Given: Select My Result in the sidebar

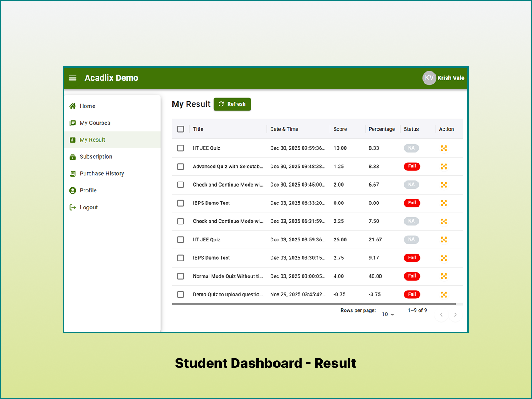Looking at the screenshot, I should [x=92, y=140].
